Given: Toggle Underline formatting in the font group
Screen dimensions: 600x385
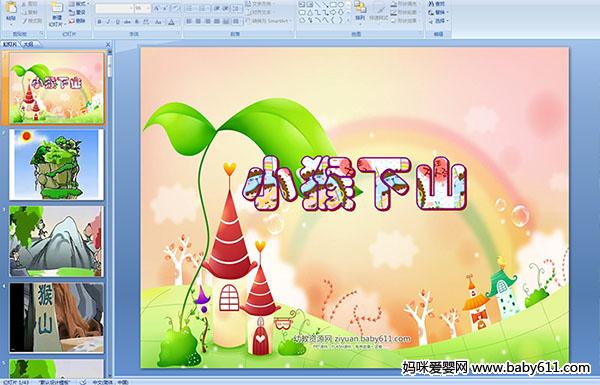Looking at the screenshot, I should pyautogui.click(x=117, y=22).
